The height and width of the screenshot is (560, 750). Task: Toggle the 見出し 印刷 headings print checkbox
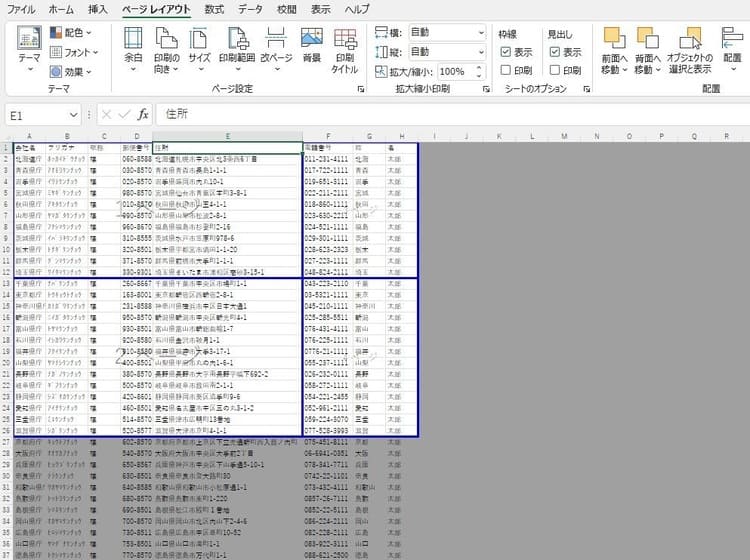point(555,70)
